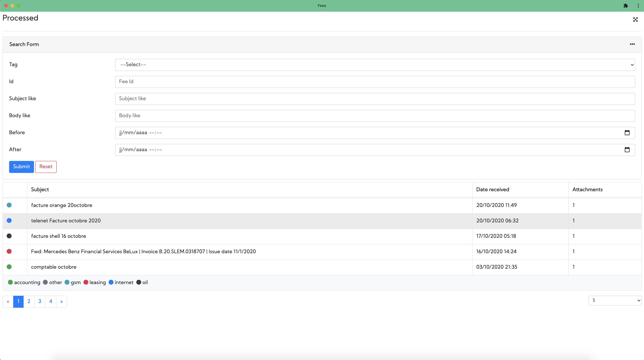Click the date 03/10/2020 21:35
The width and height of the screenshot is (644, 360).
496,267
